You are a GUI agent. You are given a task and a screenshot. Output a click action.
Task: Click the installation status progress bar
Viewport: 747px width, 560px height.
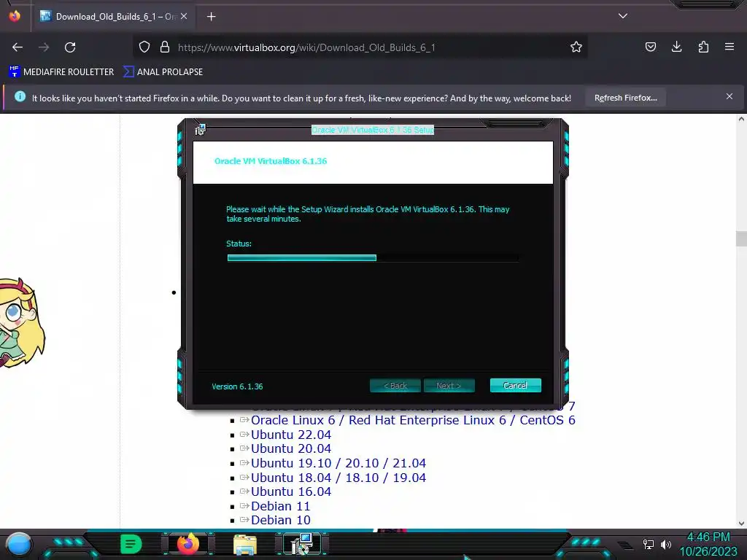point(373,257)
